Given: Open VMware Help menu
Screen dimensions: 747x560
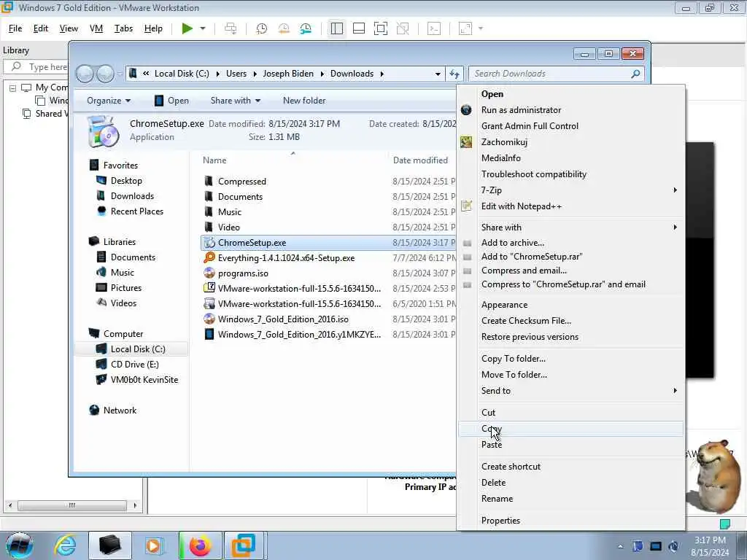Looking at the screenshot, I should coord(153,28).
